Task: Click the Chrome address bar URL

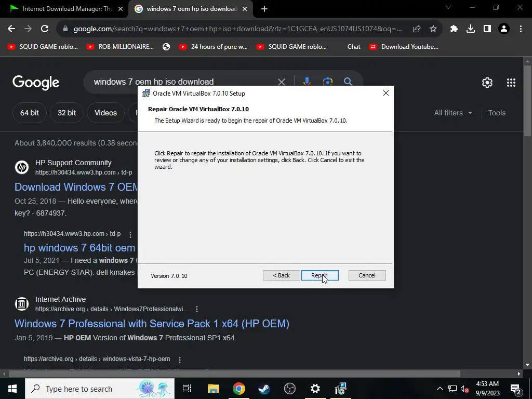Action: [x=237, y=29]
